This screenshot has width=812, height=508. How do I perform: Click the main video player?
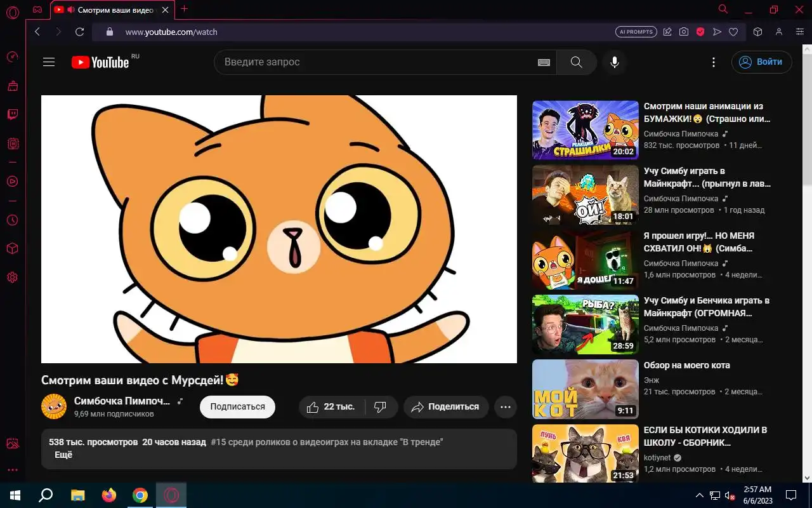(x=279, y=229)
